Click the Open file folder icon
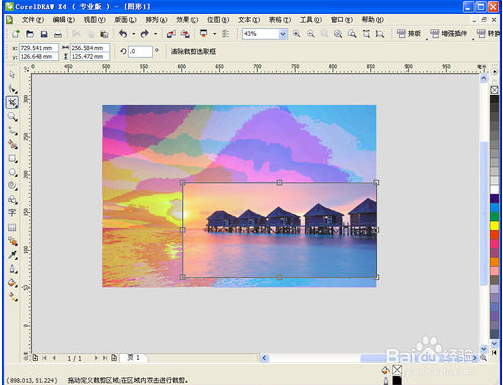Viewport: 503px width, 385px height. click(30, 34)
